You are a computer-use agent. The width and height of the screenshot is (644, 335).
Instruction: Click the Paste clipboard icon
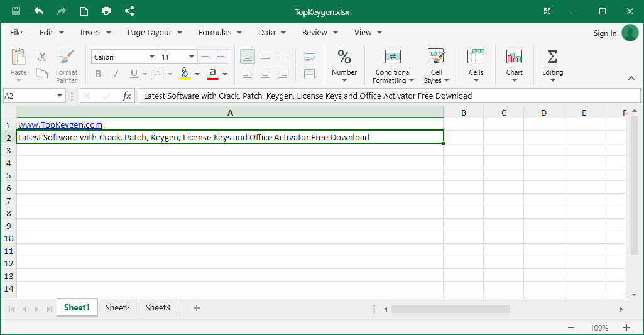pos(18,57)
